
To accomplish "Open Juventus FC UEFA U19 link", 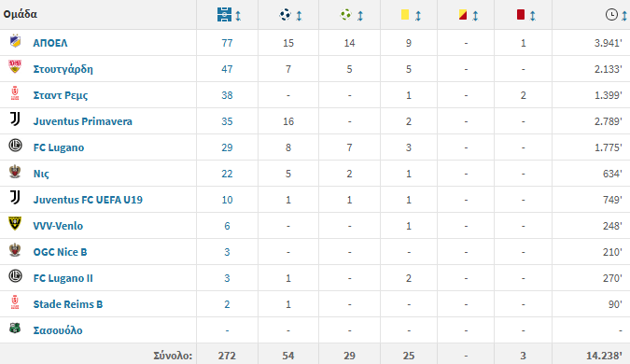I will [x=88, y=200].
